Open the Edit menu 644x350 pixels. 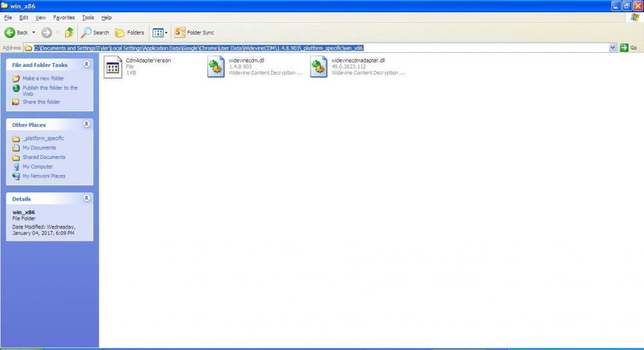24,17
